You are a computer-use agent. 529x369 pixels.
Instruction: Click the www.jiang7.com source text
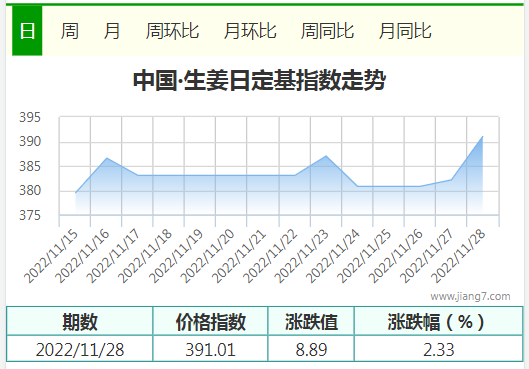(x=470, y=296)
